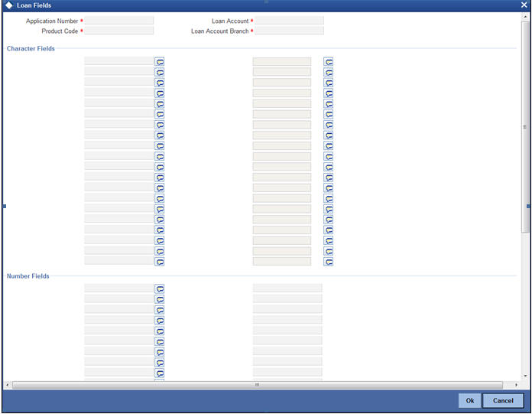Screen dimensions: 532x414
Task: Open popup icon for nineteenth right Character Field
Action: coord(328,251)
